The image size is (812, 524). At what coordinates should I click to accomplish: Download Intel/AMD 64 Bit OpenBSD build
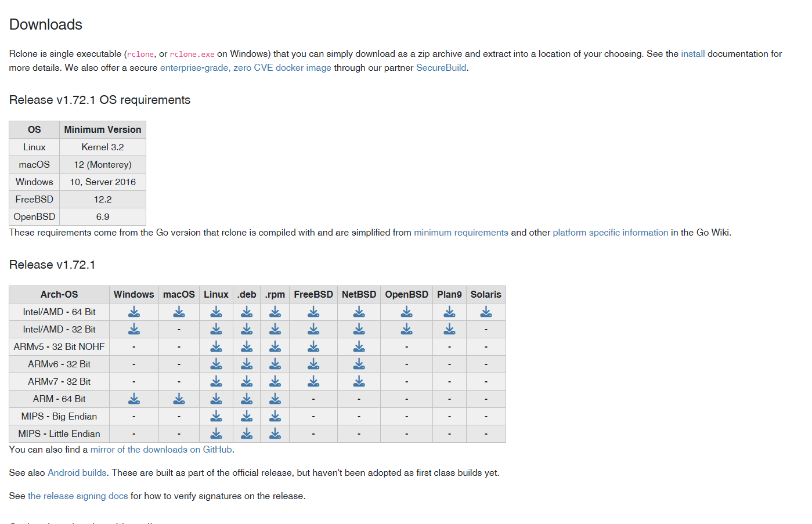pos(407,312)
